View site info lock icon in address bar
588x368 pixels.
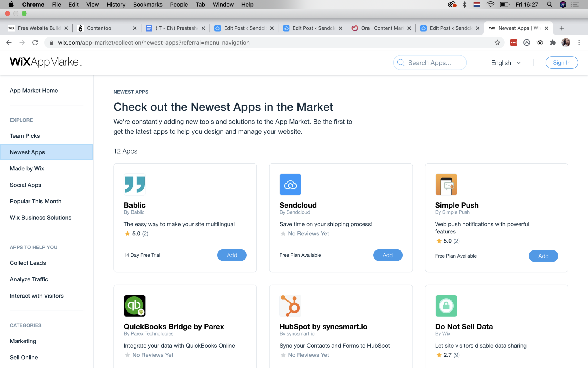tap(51, 43)
